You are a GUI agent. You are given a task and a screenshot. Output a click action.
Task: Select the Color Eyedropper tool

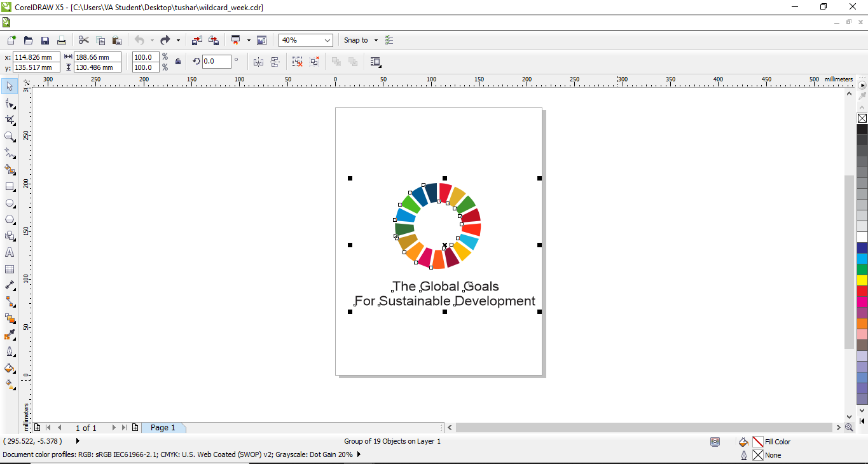click(x=10, y=335)
